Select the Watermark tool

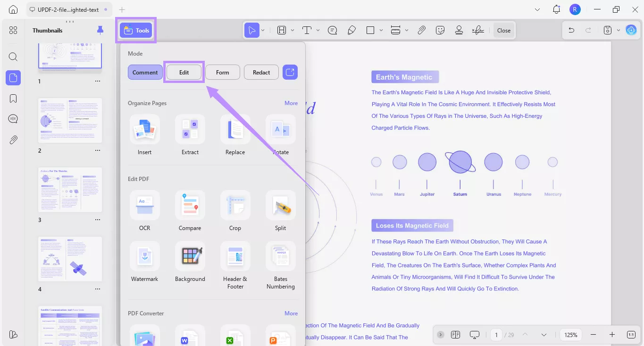144,262
